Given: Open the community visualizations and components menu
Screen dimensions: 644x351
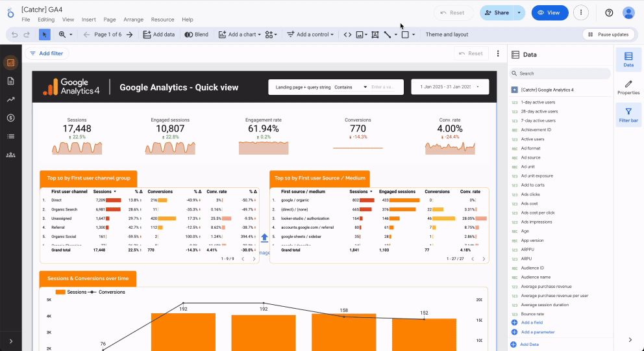Looking at the screenshot, I should 271,34.
